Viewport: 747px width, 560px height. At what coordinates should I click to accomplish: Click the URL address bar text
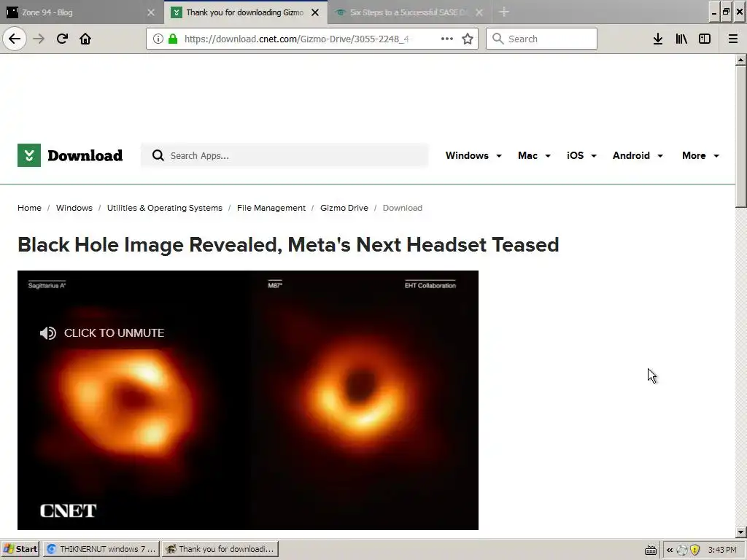[x=298, y=39]
